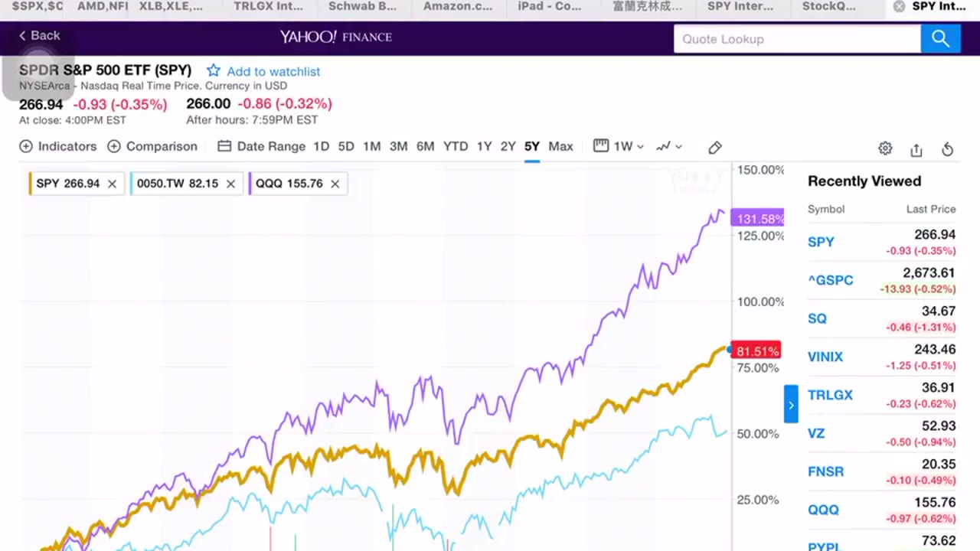Open VINIX in Recently Viewed
Image resolution: width=980 pixels, height=551 pixels.
coord(825,357)
